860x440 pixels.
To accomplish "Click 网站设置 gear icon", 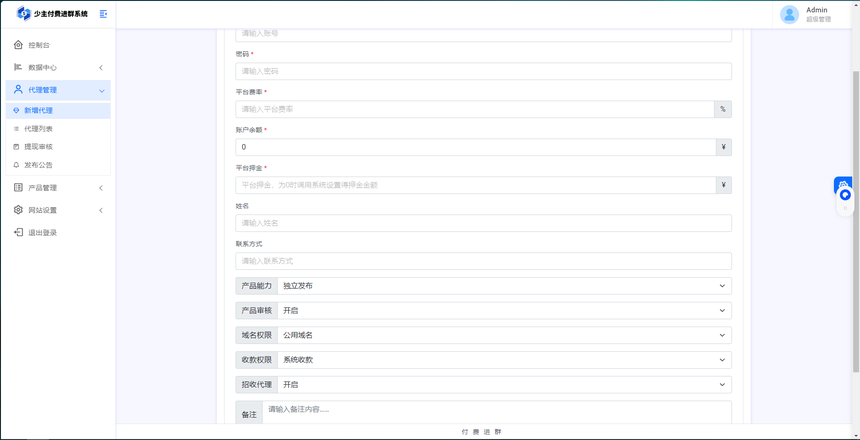I will (18, 210).
